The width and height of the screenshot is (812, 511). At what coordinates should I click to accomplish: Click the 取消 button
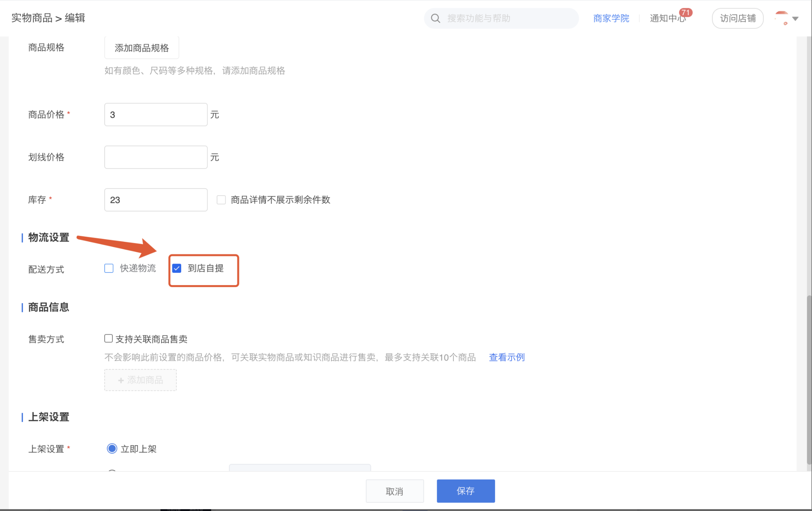[395, 491]
